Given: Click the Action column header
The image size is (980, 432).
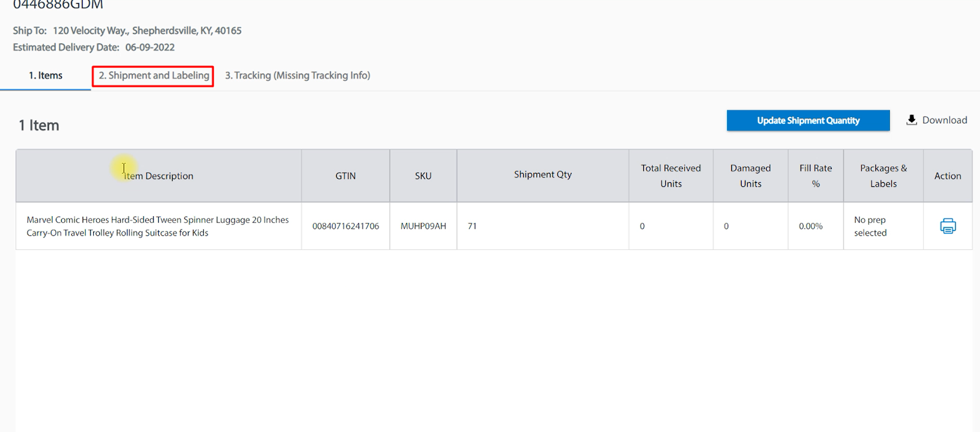Looking at the screenshot, I should pyautogui.click(x=948, y=176).
